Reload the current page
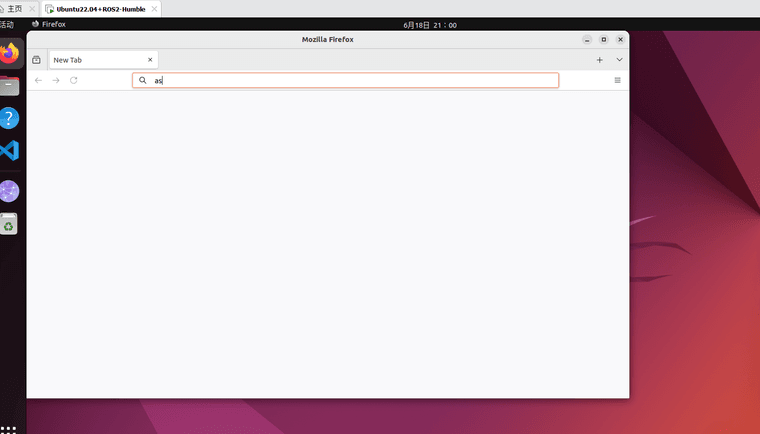 [74, 80]
